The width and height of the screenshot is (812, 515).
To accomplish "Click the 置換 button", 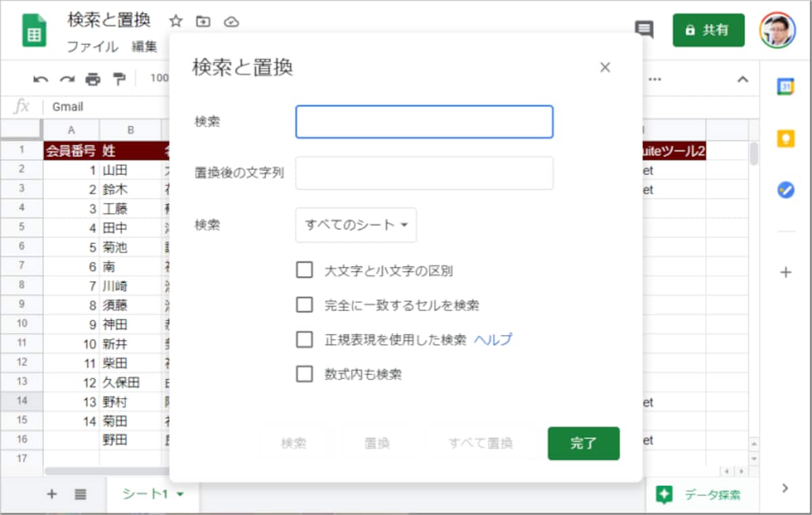I will point(377,443).
